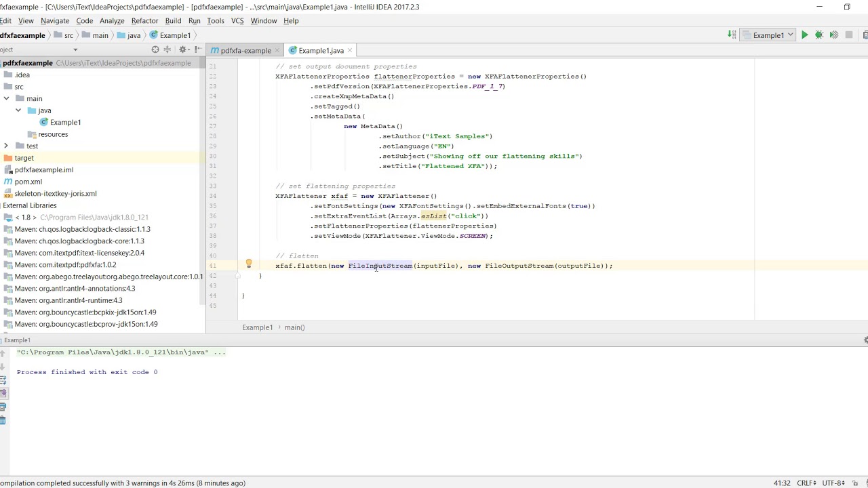Click the yellow intention light bulb
The image size is (868, 488).
[249, 264]
